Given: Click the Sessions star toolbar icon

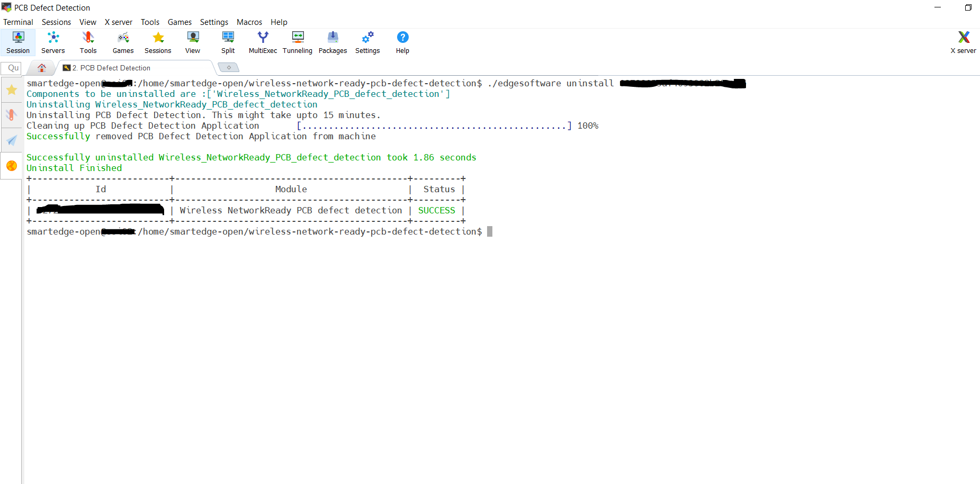Looking at the screenshot, I should pyautogui.click(x=158, y=42).
